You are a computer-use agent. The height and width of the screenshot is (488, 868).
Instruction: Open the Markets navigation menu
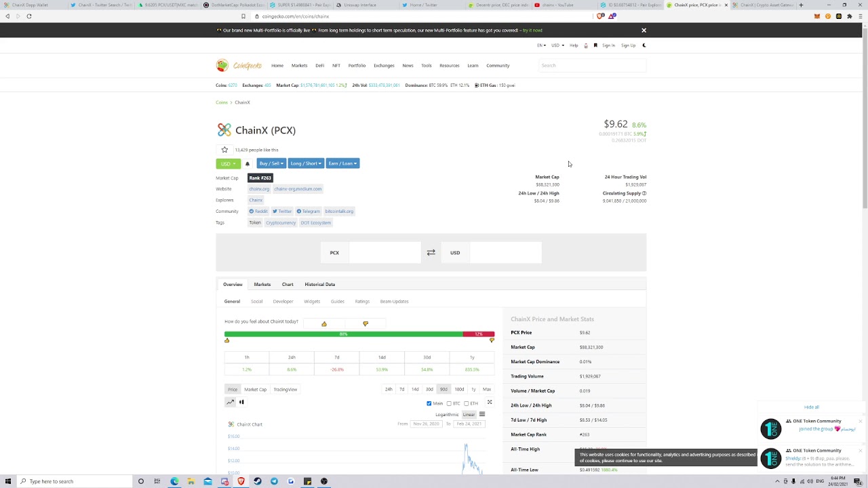point(299,66)
